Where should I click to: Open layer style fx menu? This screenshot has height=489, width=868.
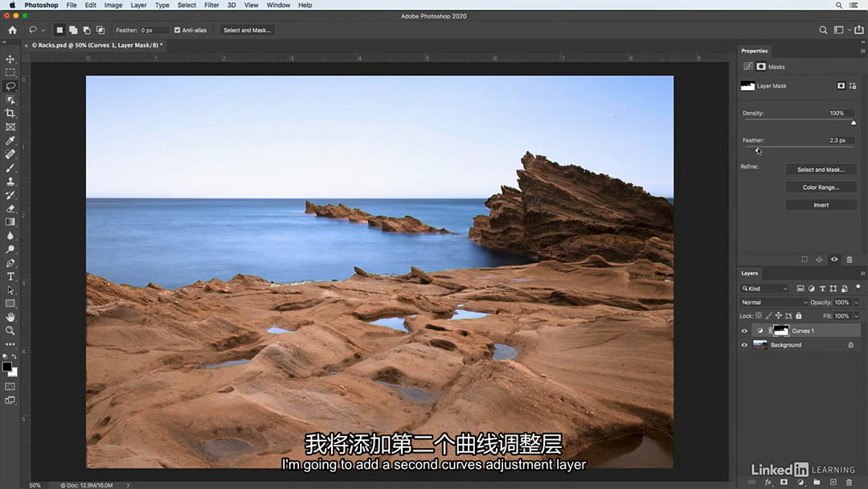(768, 483)
